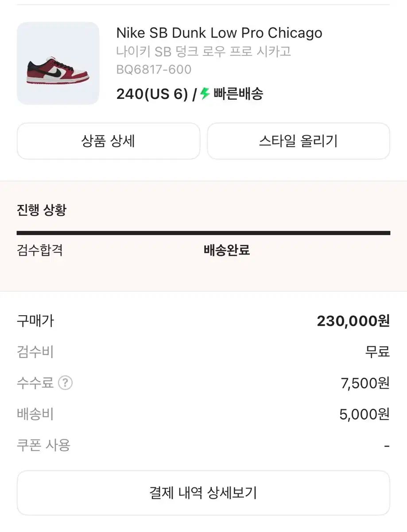Tap the 240(US 6) size text
This screenshot has width=407, height=532.
coord(152,94)
